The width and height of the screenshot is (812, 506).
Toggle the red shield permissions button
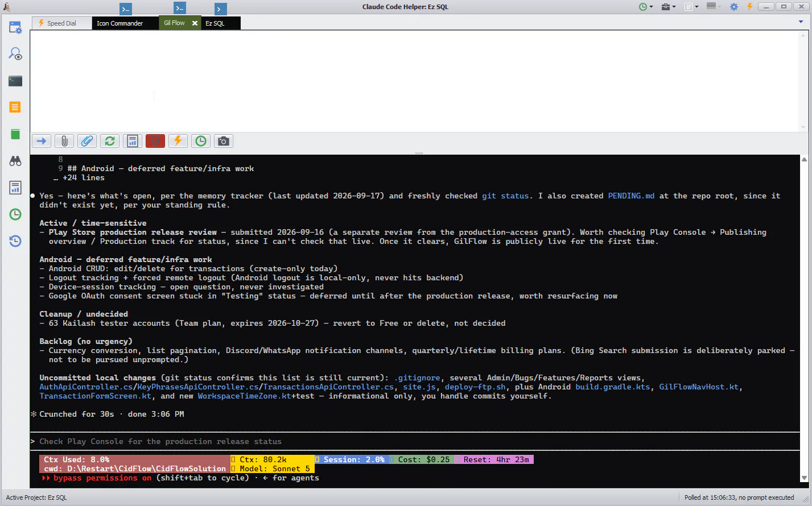(x=155, y=141)
